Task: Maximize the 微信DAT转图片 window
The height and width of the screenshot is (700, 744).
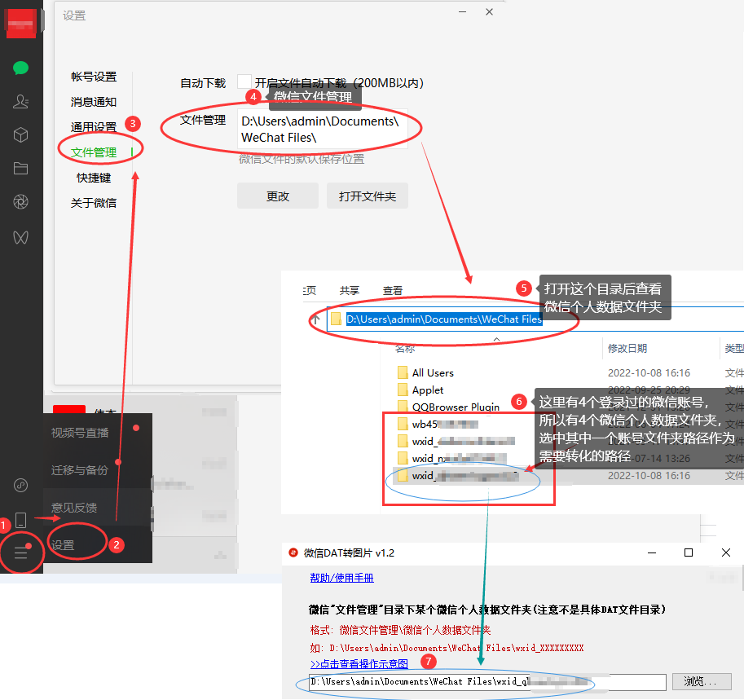Action: point(689,553)
